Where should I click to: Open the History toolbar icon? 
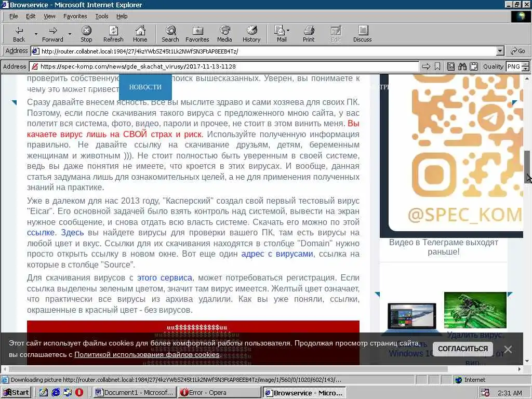pos(251,34)
